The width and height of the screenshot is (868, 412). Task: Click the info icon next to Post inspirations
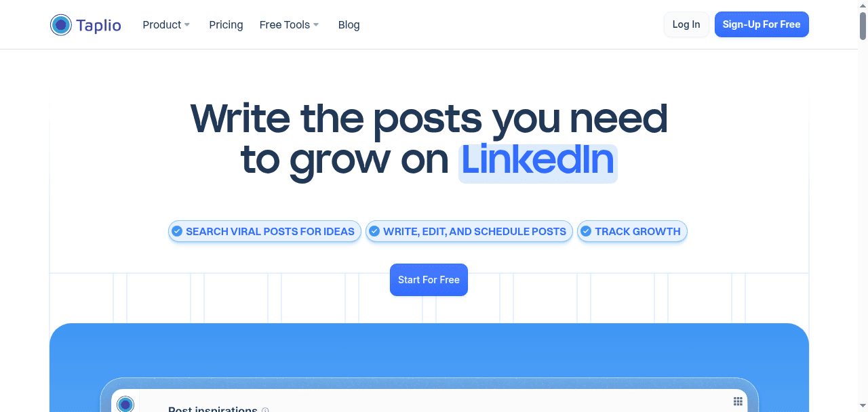265,410
